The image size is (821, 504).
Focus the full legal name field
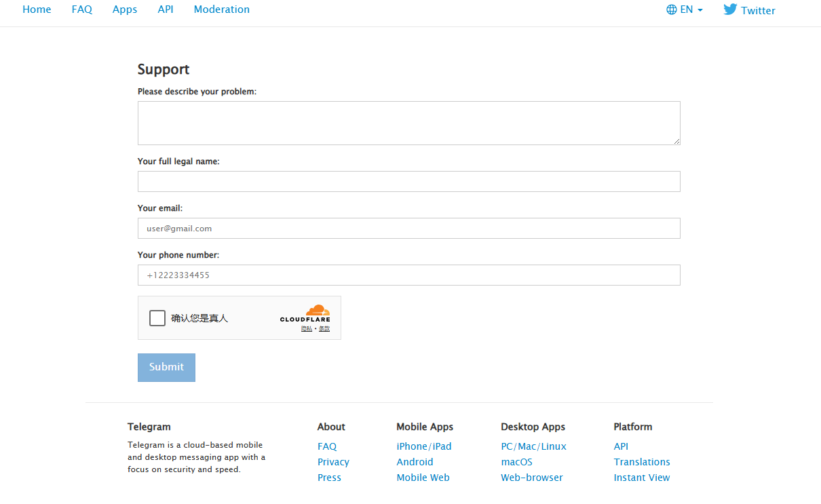click(409, 181)
